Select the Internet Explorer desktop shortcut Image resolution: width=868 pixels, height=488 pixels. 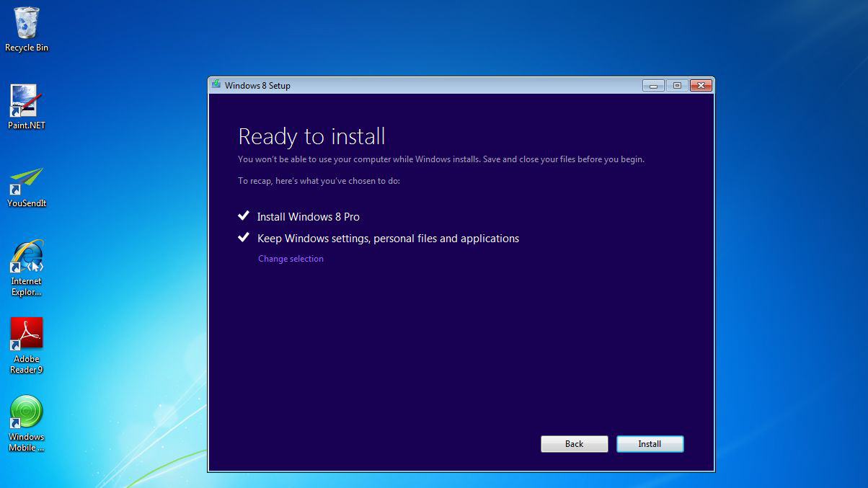click(27, 267)
